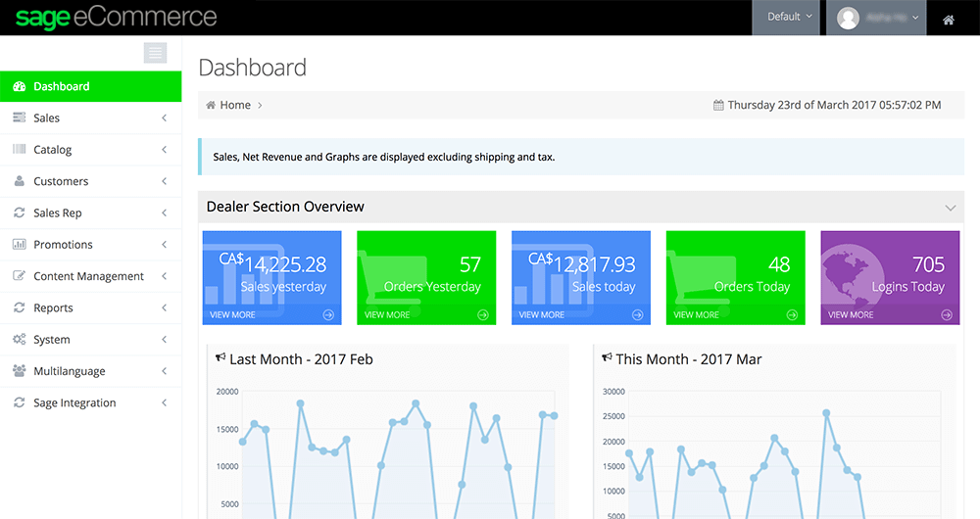980x519 pixels.
Task: Click VIEW MORE on Orders Today card
Action: (696, 314)
